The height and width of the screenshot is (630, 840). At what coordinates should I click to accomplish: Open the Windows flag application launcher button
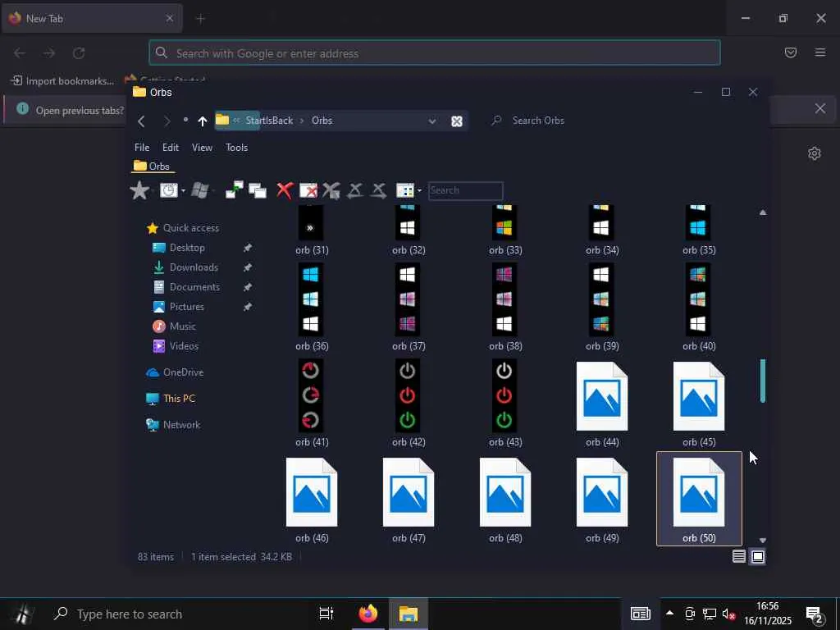point(200,190)
